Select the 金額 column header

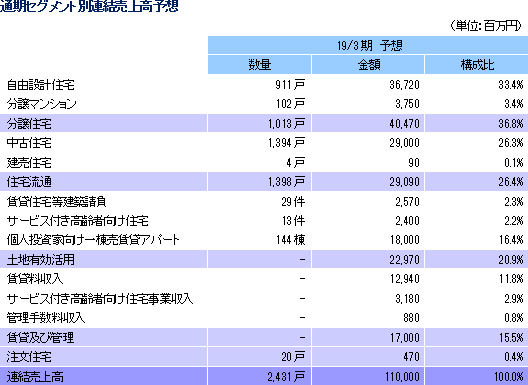[368, 65]
